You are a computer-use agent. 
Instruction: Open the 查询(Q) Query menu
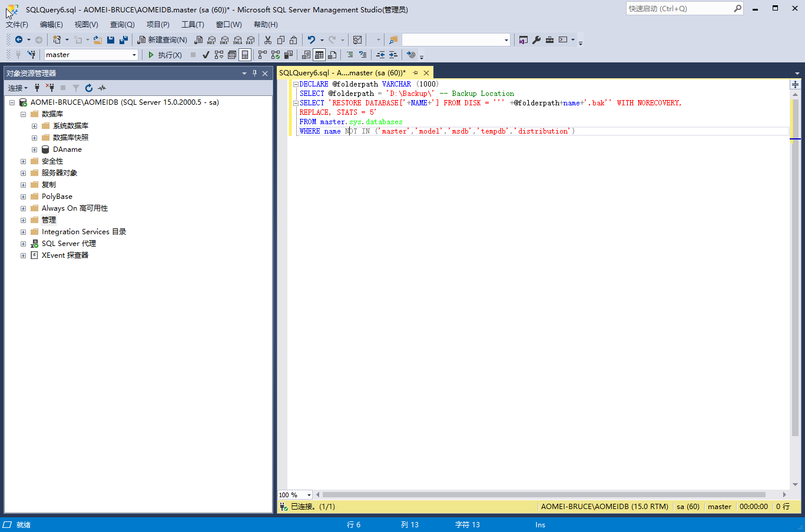[122, 24]
